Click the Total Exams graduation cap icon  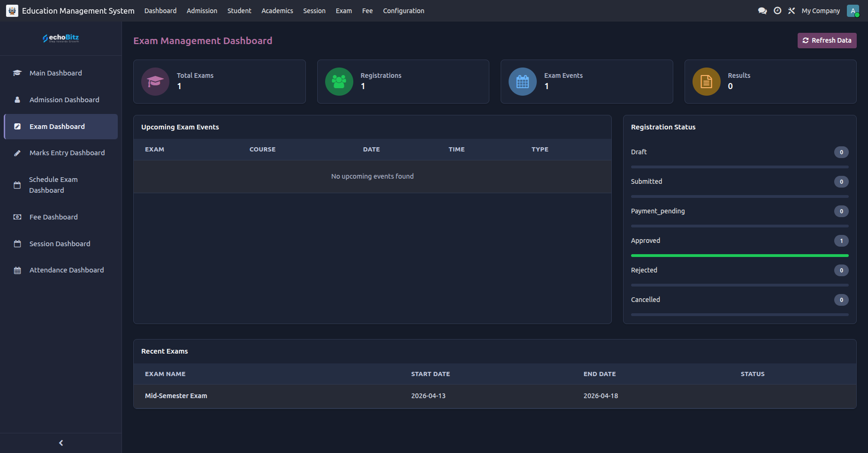tap(155, 82)
